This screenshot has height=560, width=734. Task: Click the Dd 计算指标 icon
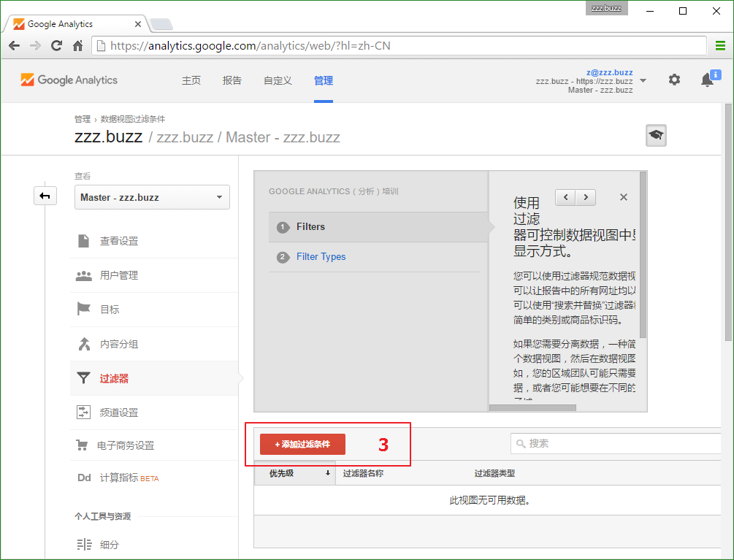coord(84,477)
